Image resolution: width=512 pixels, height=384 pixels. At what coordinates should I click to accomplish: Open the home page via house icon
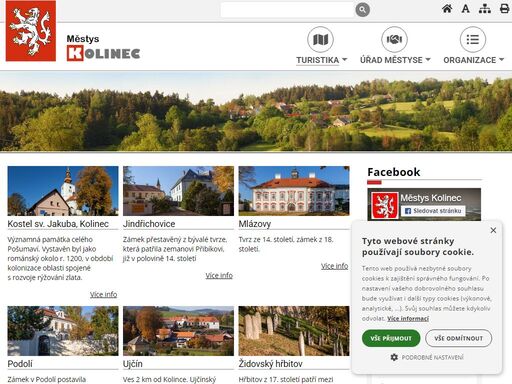tap(447, 9)
